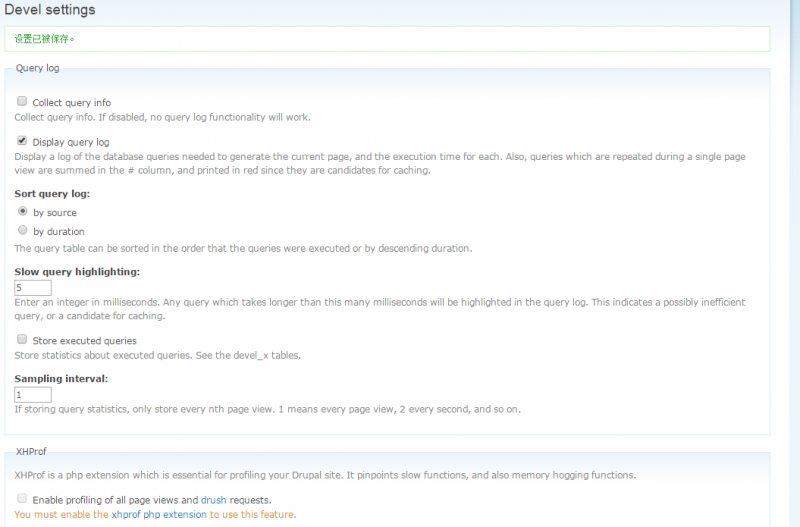Click the Sampling interval: label
Screen dimensions: 800x527
point(61,379)
